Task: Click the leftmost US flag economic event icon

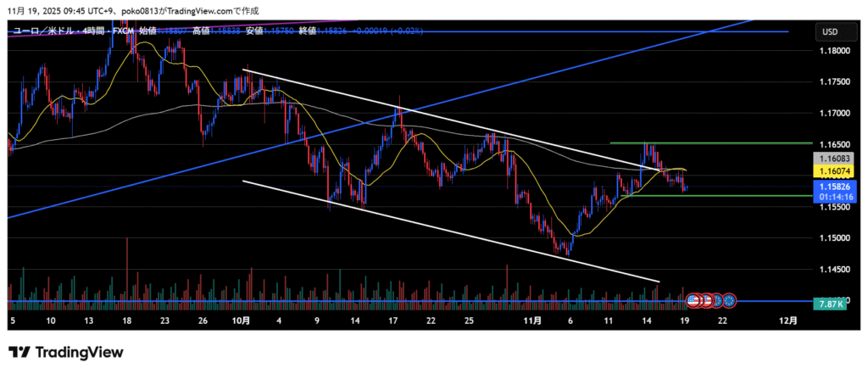Action: 693,300
